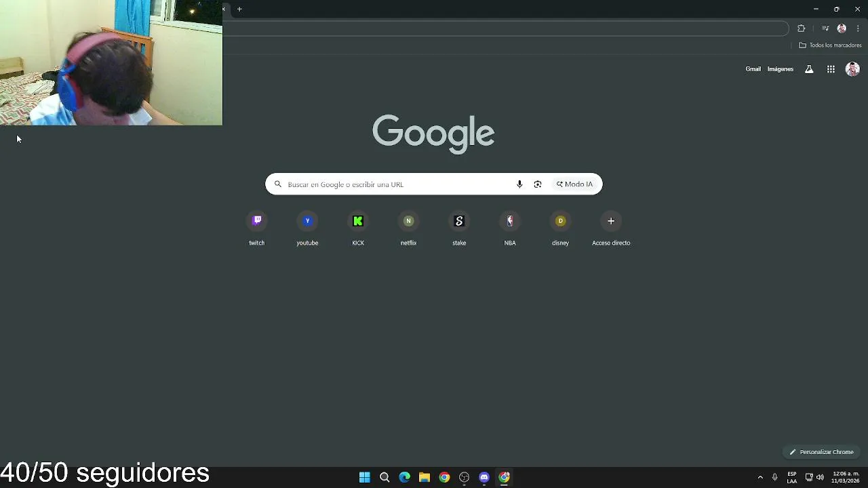Open the stake shortcut tile
This screenshot has width=868, height=488.
pyautogui.click(x=459, y=229)
